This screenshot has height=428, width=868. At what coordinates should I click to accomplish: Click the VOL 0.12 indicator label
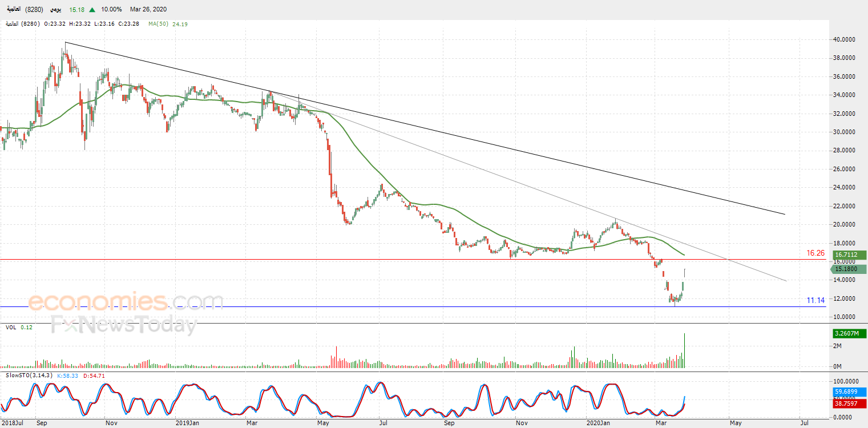click(19, 328)
